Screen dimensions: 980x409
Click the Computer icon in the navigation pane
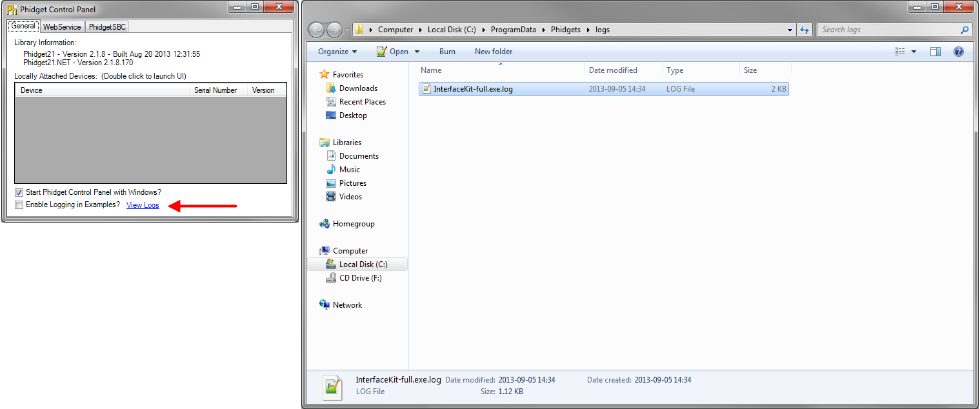point(325,251)
